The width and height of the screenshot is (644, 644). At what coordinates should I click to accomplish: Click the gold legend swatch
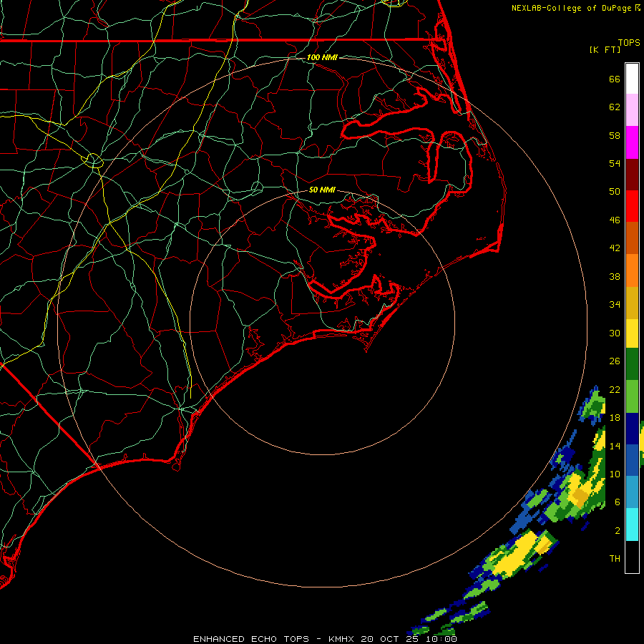[x=632, y=303]
